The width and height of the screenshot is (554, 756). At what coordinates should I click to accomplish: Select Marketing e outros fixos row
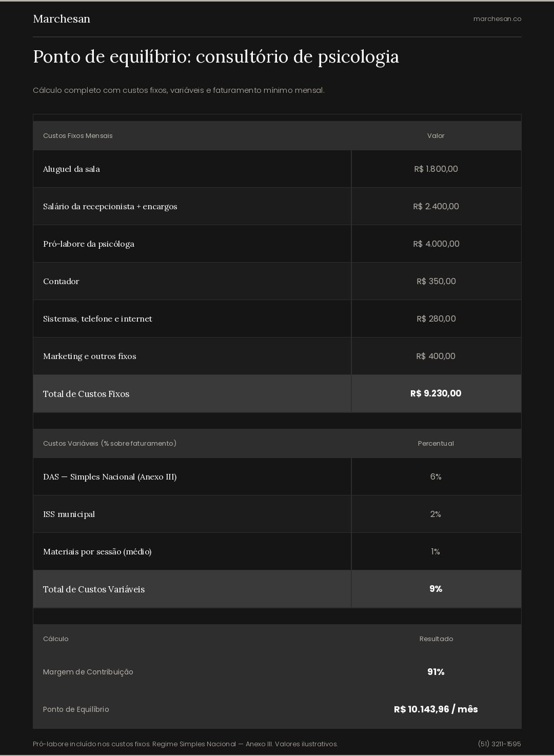[277, 356]
